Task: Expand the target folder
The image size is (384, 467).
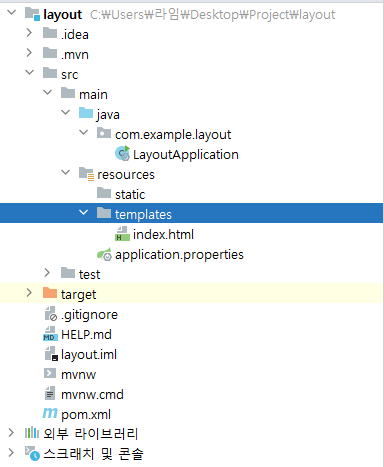Action: (x=29, y=293)
